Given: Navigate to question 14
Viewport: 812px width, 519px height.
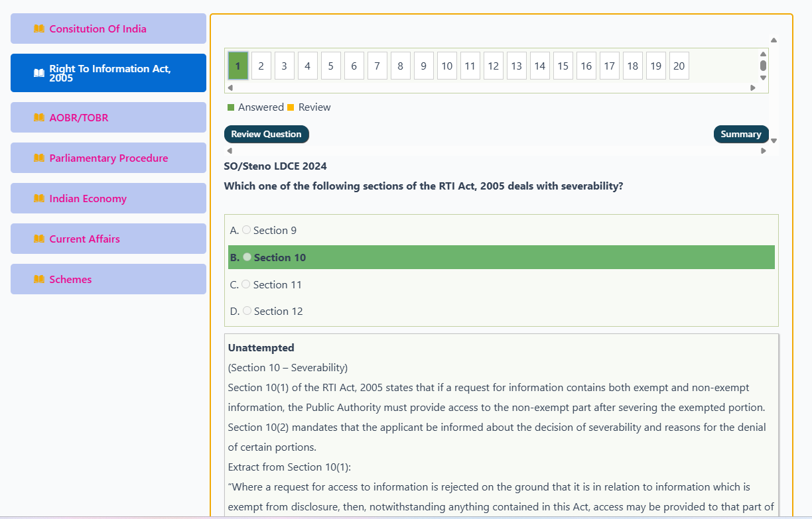Looking at the screenshot, I should (x=540, y=66).
